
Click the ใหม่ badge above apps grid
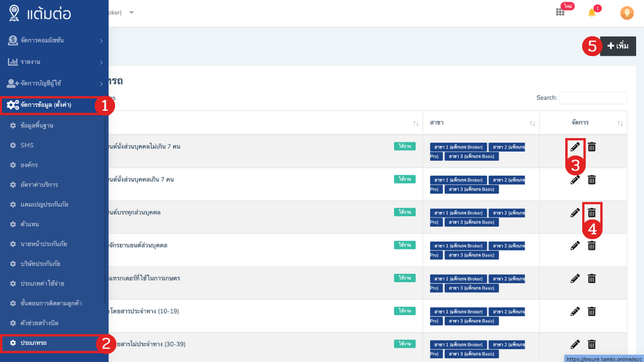(567, 6)
